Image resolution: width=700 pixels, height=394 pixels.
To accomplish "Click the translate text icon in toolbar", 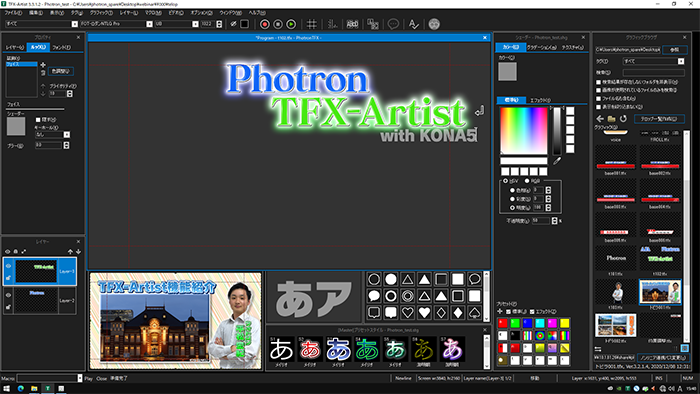I will click(x=373, y=24).
